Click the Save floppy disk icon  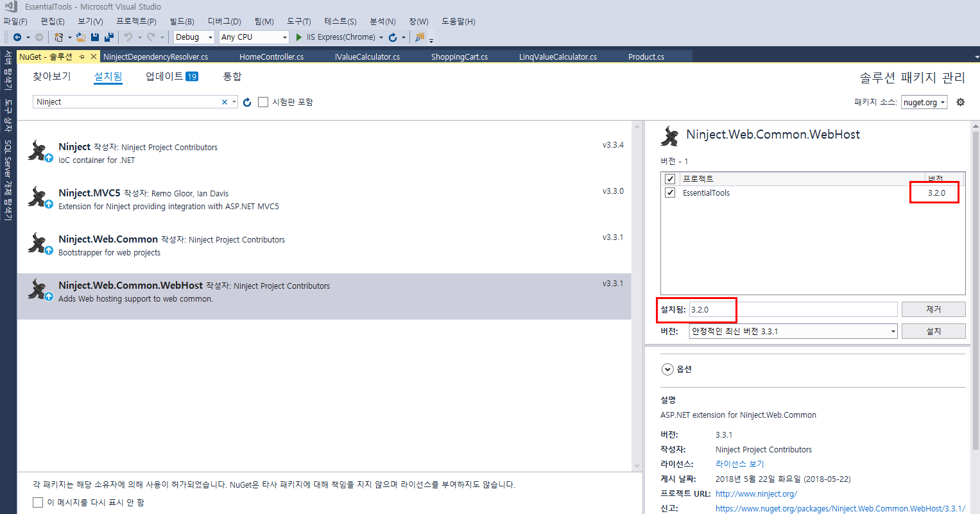pos(95,37)
